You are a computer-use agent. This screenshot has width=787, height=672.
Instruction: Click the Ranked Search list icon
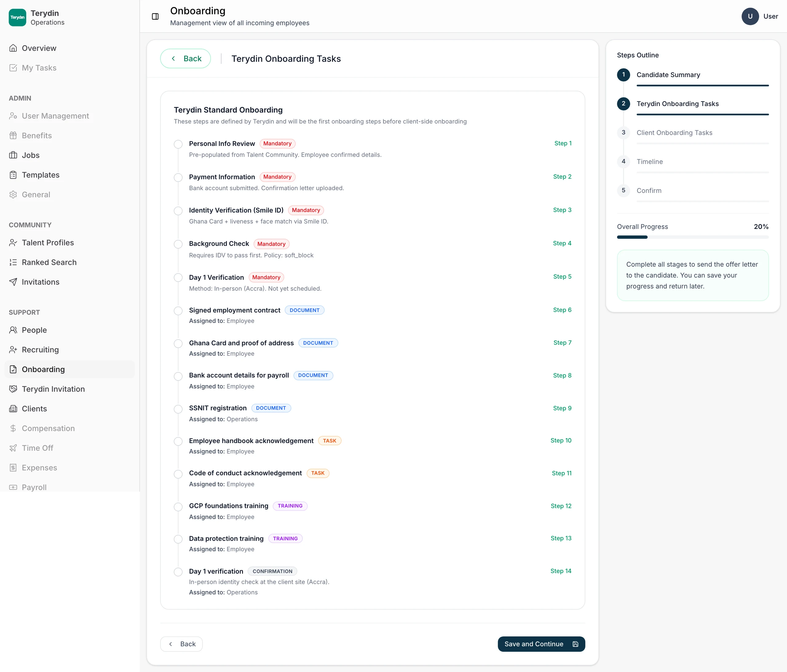coord(13,262)
